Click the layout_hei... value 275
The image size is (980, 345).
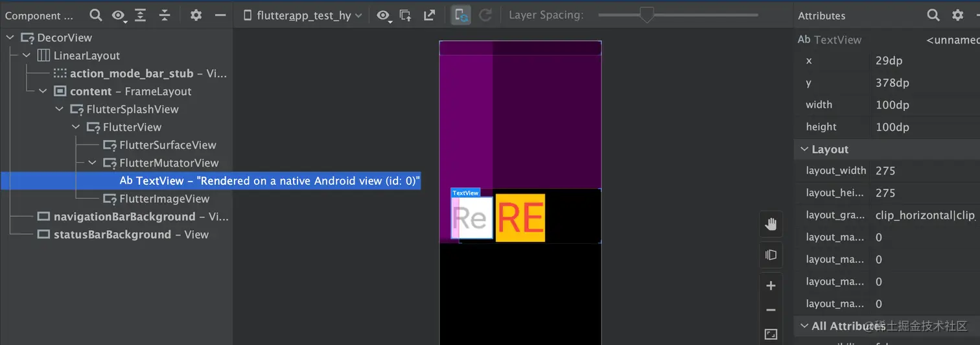click(x=885, y=193)
